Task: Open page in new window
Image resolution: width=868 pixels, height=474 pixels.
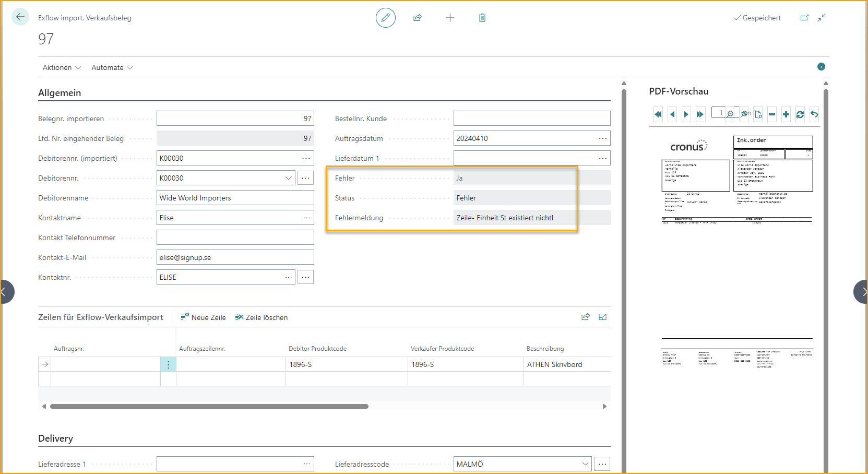Action: (x=804, y=18)
